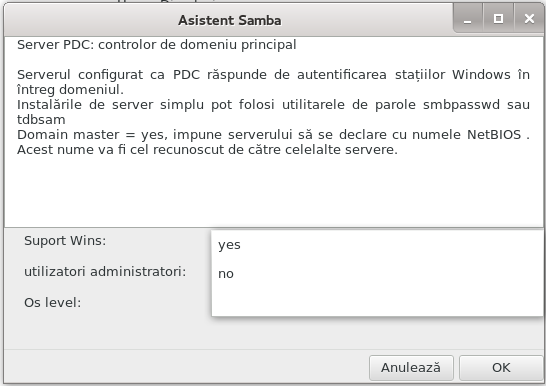546x386 pixels.
Task: Click the "Server PDC: controlor de domeniu principal" heading
Action: 157,45
